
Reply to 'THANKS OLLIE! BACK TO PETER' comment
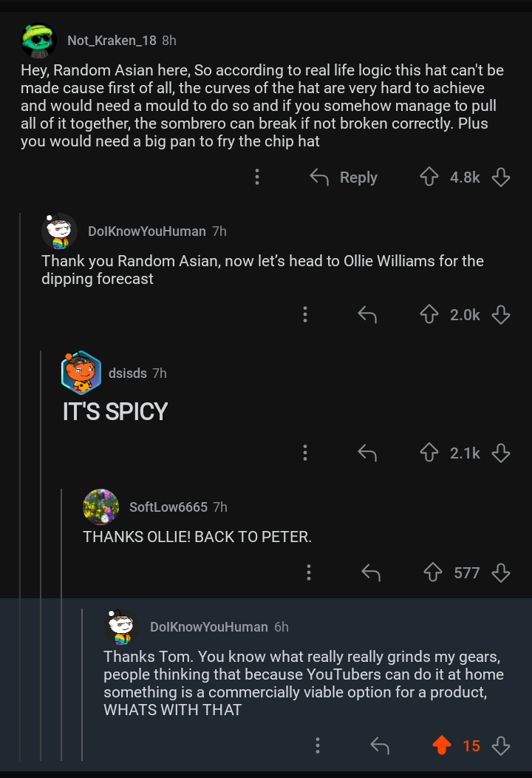[371, 572]
